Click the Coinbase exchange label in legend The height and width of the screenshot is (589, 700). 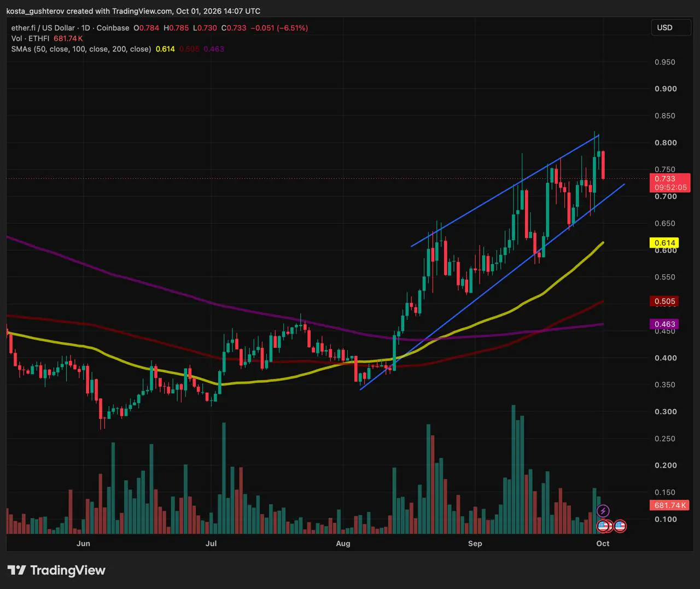click(x=113, y=28)
